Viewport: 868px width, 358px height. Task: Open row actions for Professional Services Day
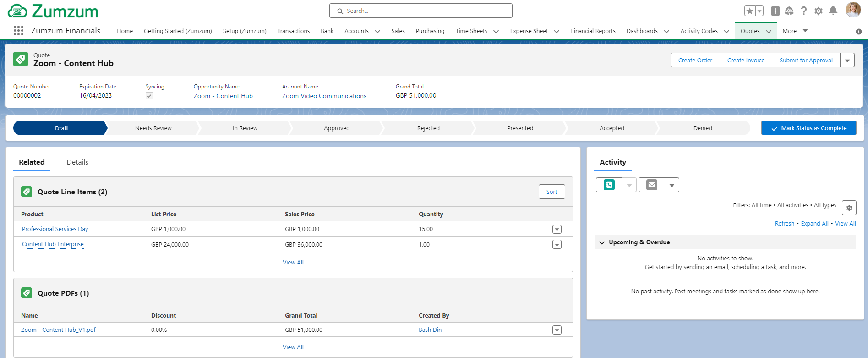tap(557, 229)
